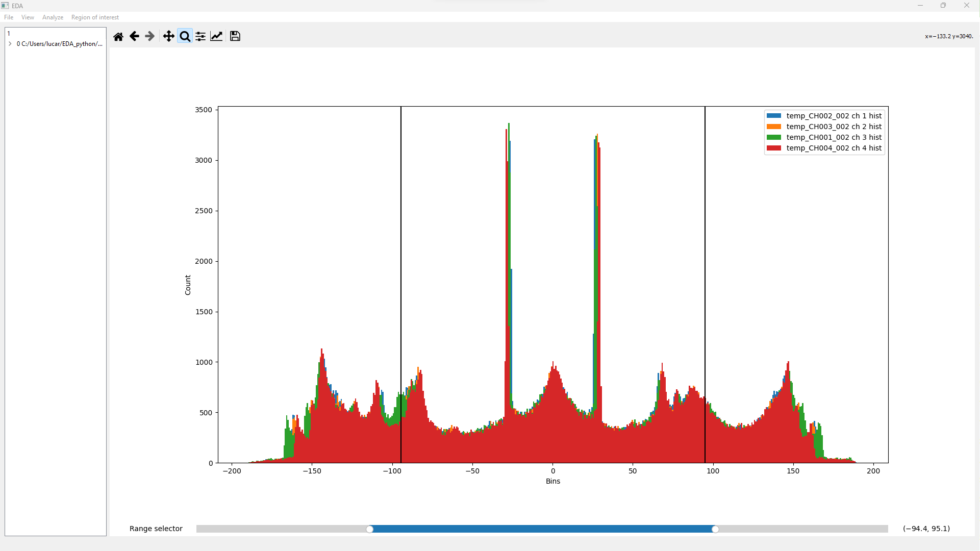
Task: Close the EDA window
Action: click(967, 6)
